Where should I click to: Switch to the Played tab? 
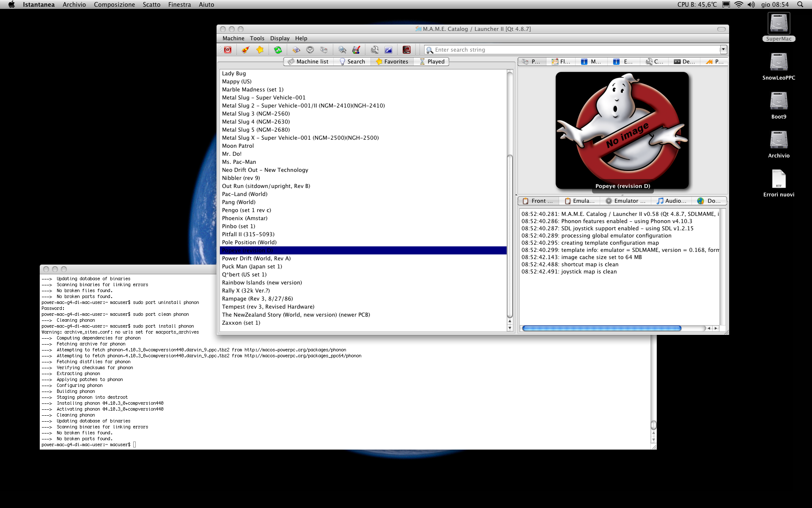[432, 61]
